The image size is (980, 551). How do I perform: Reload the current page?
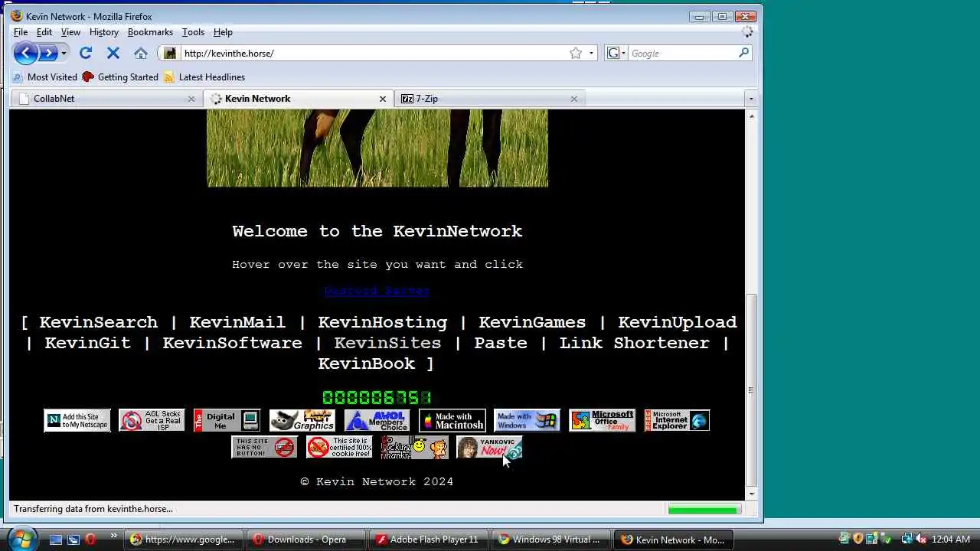tap(86, 53)
